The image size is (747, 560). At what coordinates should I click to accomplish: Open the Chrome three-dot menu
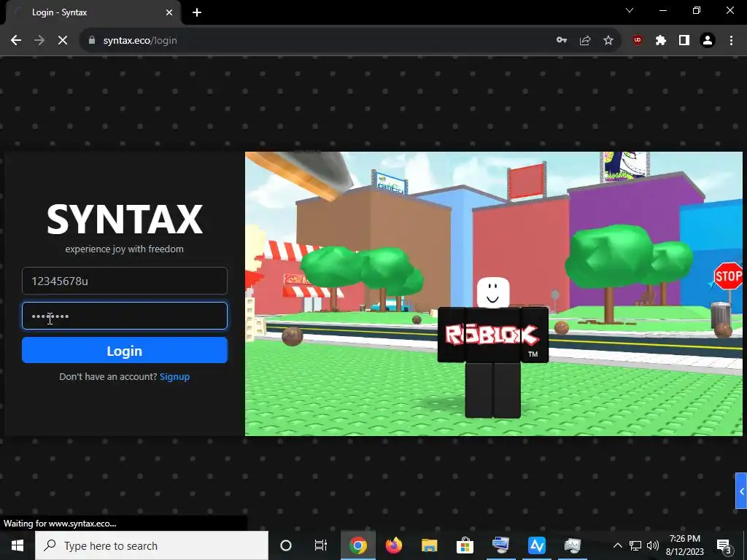(731, 41)
